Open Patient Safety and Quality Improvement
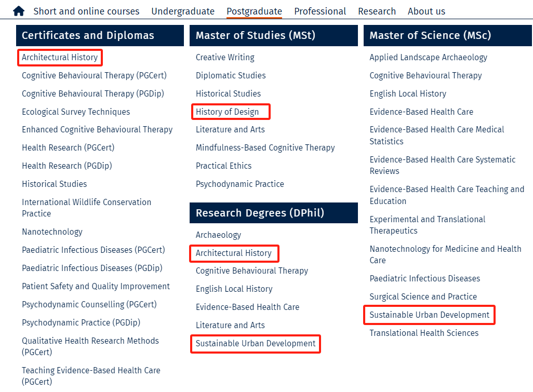The width and height of the screenshot is (533, 392). coord(96,287)
